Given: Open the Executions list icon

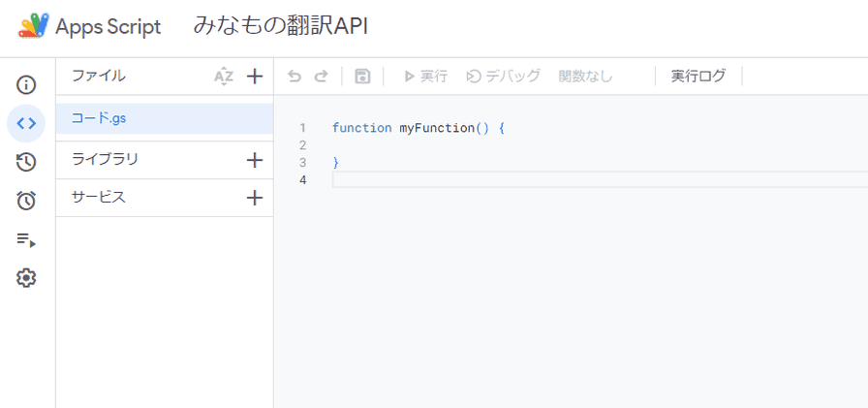Looking at the screenshot, I should [27, 239].
